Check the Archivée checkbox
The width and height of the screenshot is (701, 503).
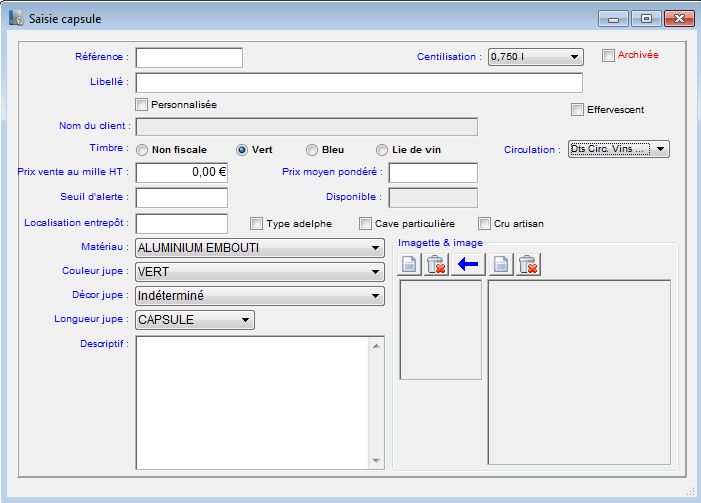(x=608, y=56)
